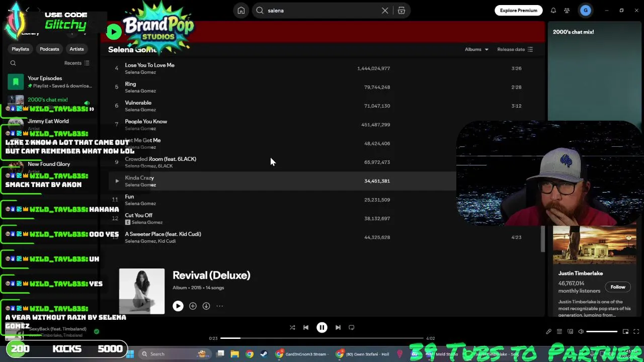Skip to the next track
Viewport: 644px width, 362px height.
point(338,327)
